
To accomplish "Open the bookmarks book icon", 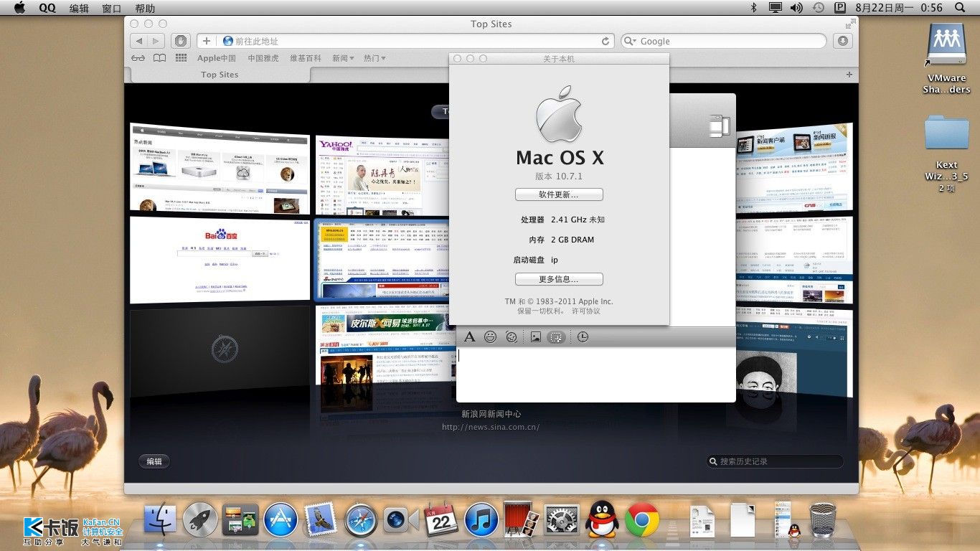I will [x=159, y=58].
